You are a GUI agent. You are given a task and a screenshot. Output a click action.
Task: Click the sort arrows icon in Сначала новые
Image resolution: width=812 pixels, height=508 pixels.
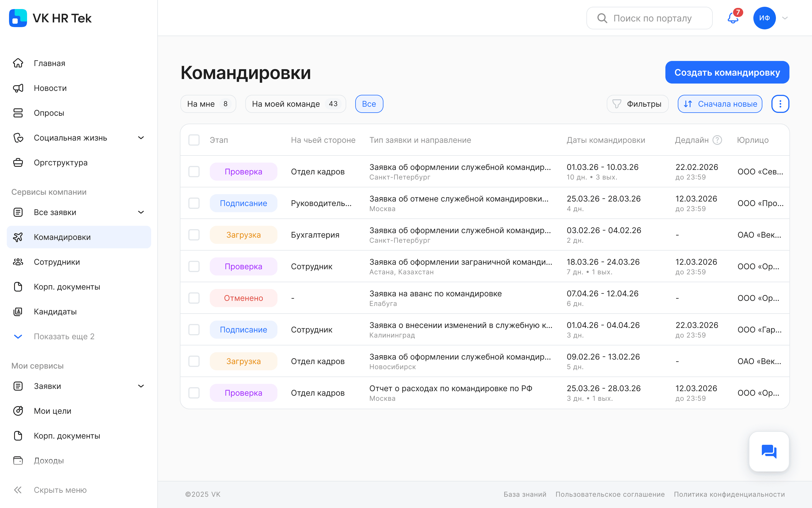(688, 104)
